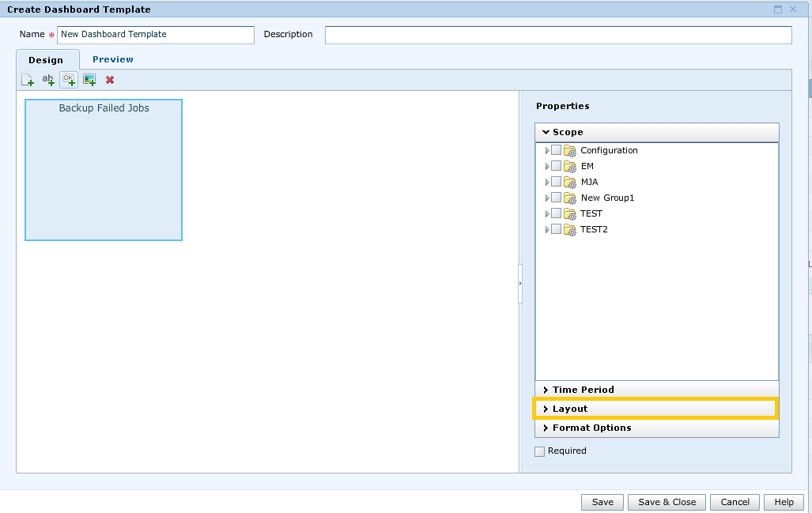
Task: Expand the TEST scope tree node
Action: (x=547, y=213)
